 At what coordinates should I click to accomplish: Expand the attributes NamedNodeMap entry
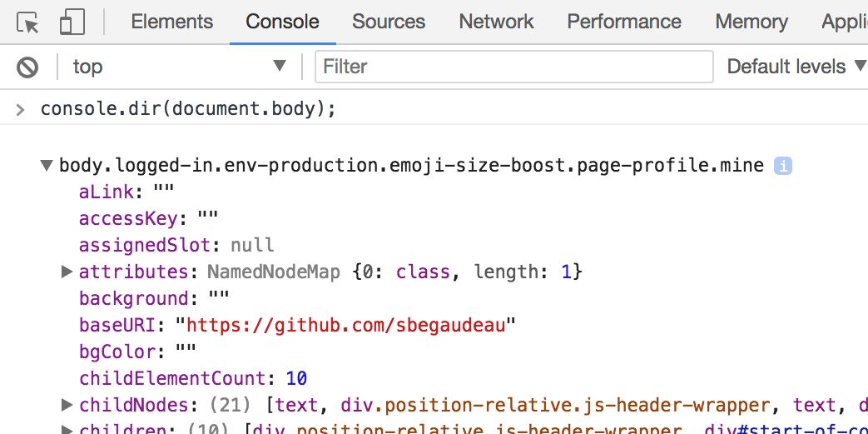(67, 272)
